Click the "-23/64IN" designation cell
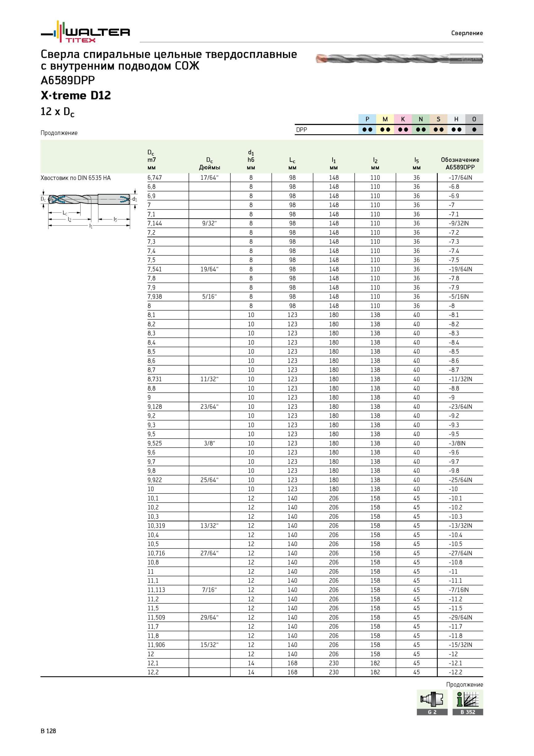 click(460, 407)
